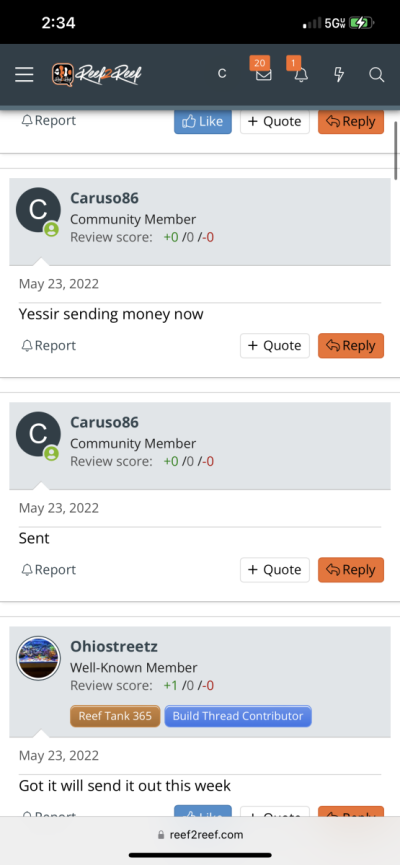
Task: Quote the "Yessir sending money now" post
Action: [x=275, y=346]
